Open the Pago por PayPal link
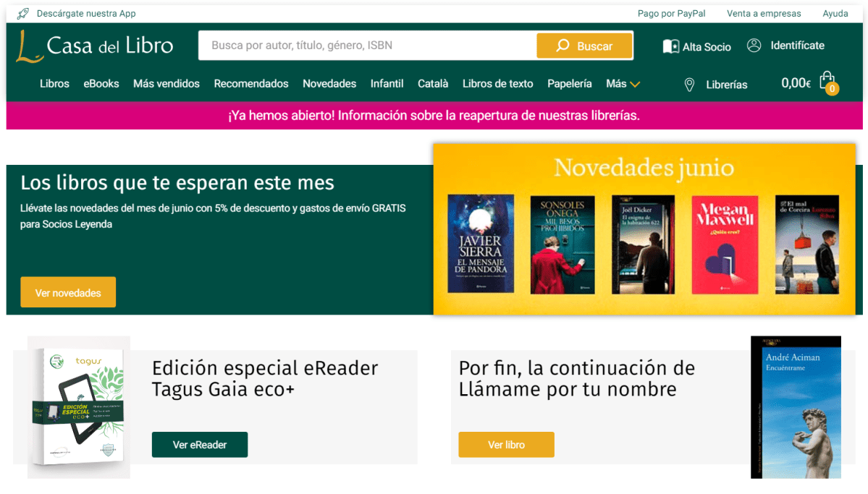The height and width of the screenshot is (494, 868). point(671,13)
